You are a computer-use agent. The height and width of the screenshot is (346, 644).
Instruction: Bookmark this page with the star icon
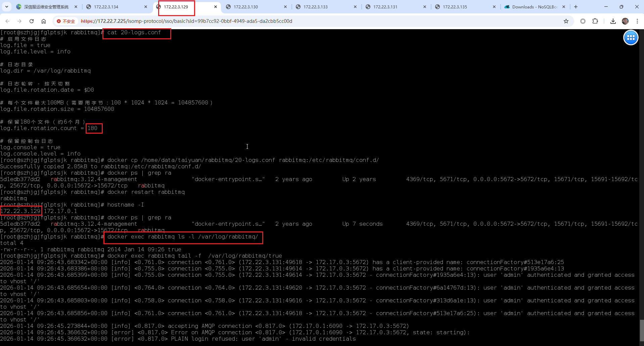click(566, 21)
